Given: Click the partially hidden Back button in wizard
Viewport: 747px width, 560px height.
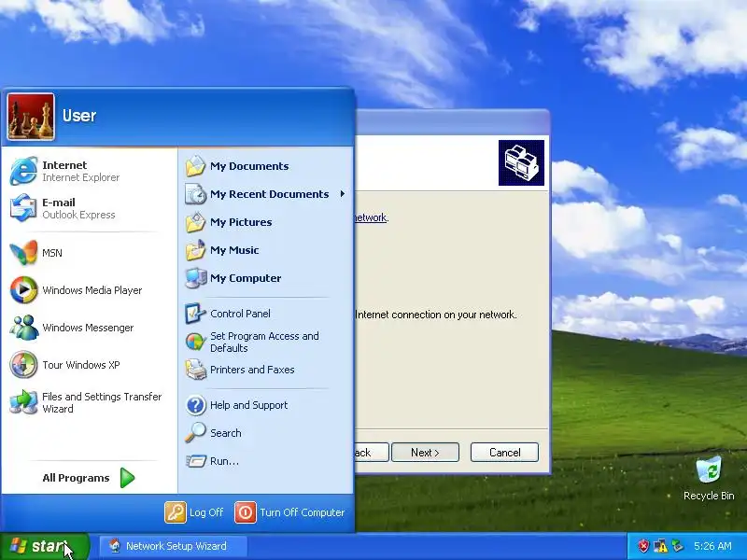Looking at the screenshot, I should [372, 453].
